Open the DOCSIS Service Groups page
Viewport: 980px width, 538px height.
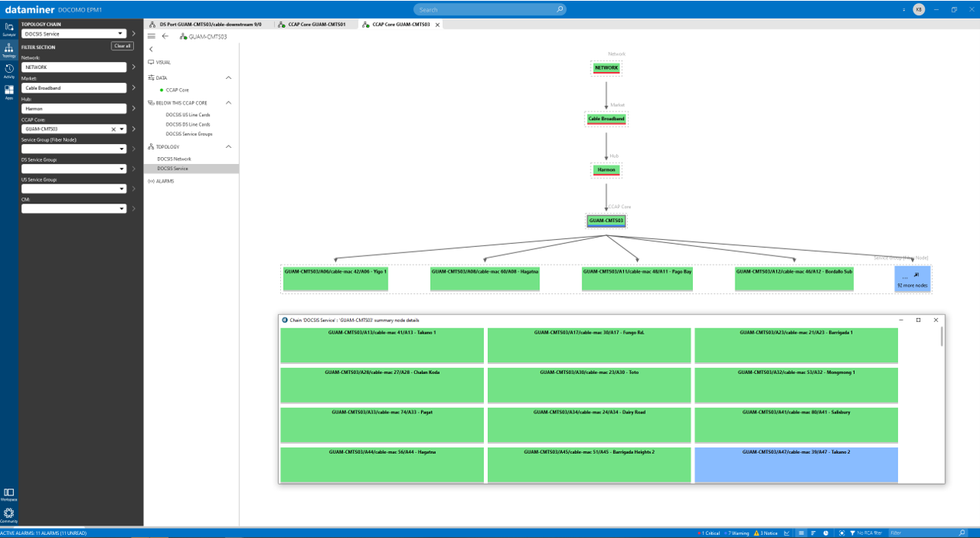[x=189, y=134]
